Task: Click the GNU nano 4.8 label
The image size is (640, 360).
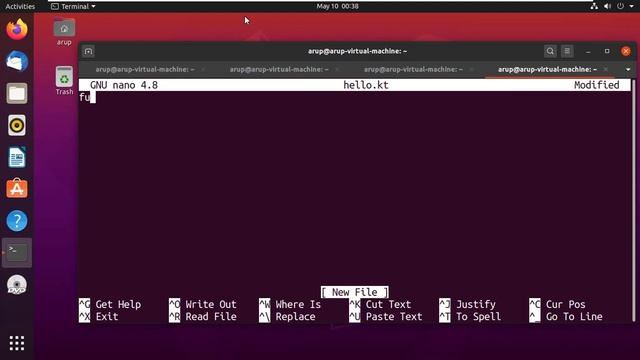Action: click(x=124, y=85)
